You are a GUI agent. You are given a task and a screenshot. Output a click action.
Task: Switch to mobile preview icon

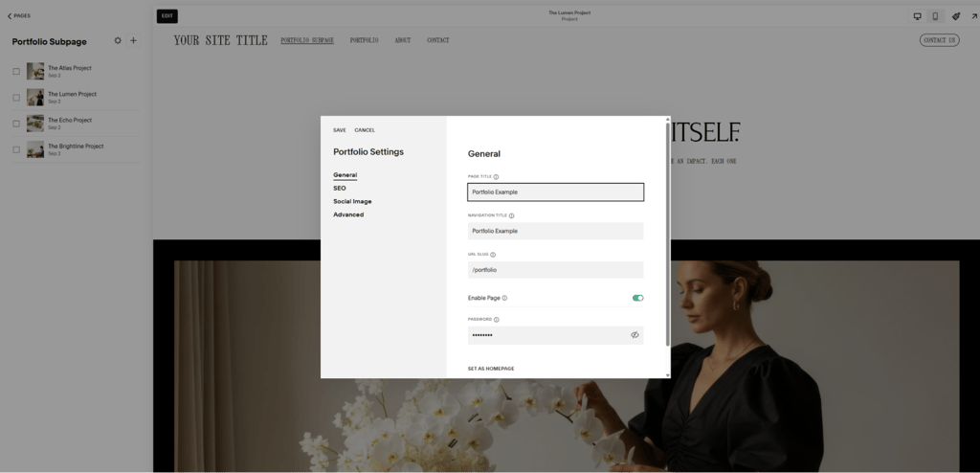coord(935,16)
